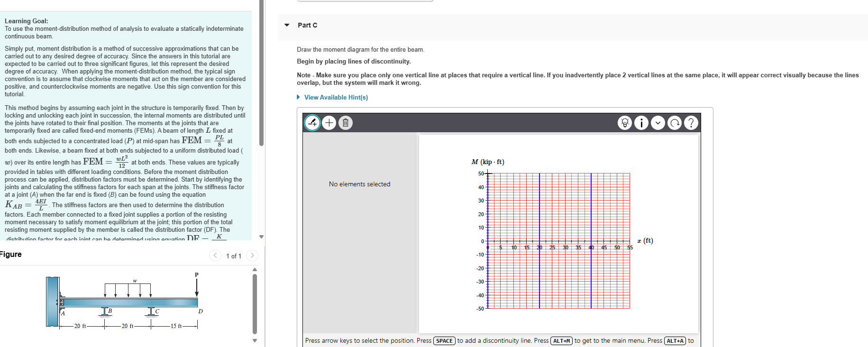Click the y-axis value -50 label
The image size is (868, 347).
480,309
